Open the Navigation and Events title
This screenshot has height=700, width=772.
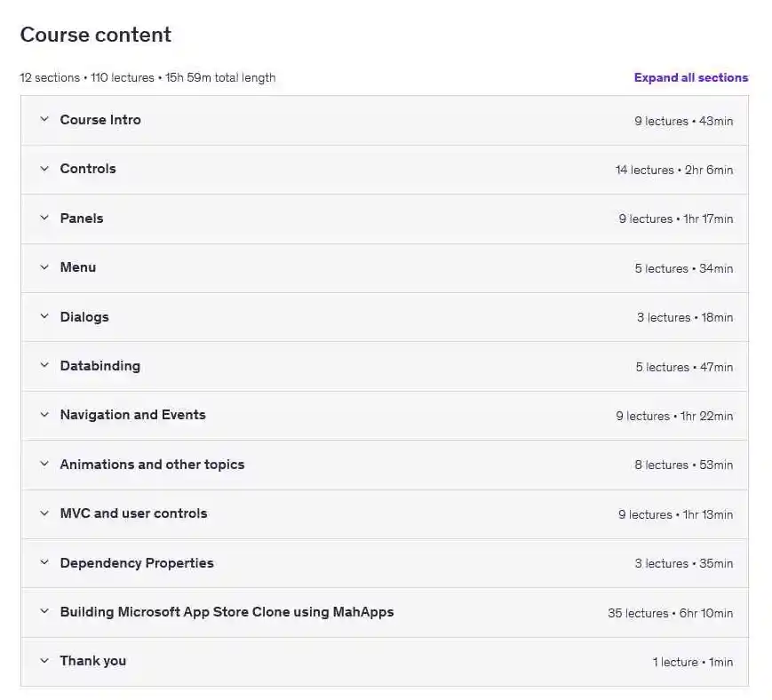[x=132, y=415]
